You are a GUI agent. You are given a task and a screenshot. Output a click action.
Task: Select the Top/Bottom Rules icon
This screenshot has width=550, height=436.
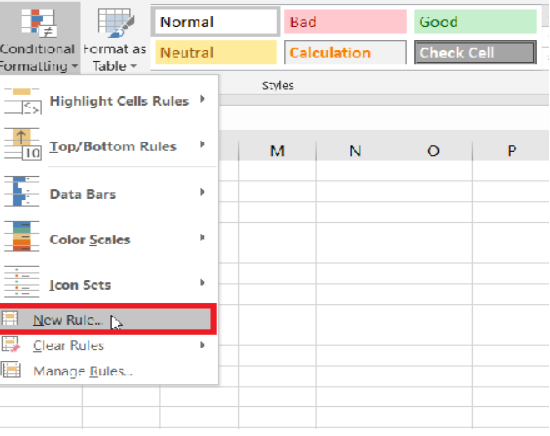pos(22,145)
